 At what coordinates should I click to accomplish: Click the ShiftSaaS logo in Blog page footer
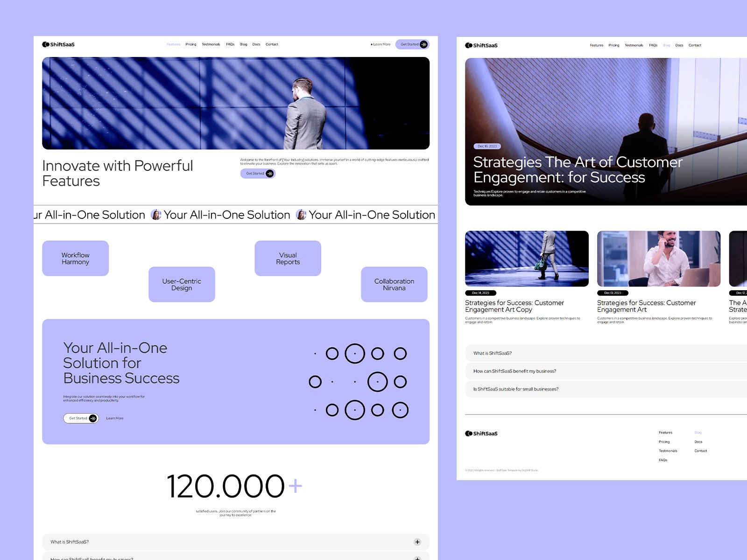[x=481, y=434]
